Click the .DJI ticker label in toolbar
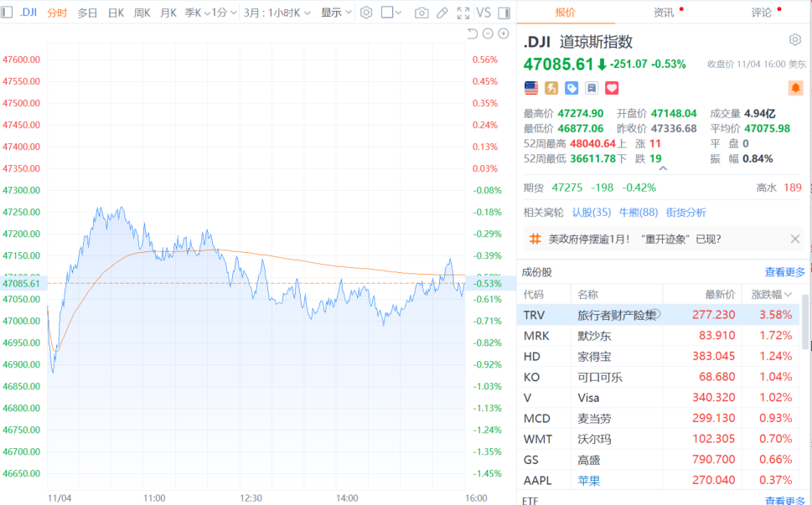 tap(28, 13)
